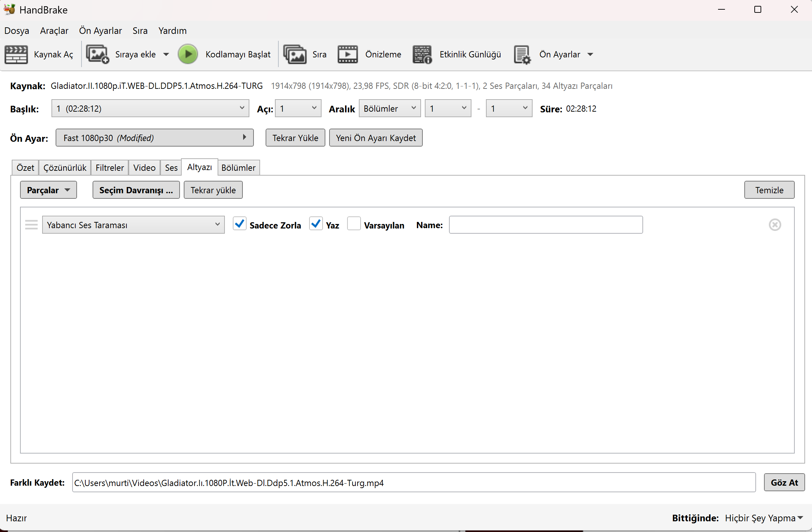Screen dimensions: 812x532
Task: Click the Önizleme preview film icon
Action: (347, 55)
